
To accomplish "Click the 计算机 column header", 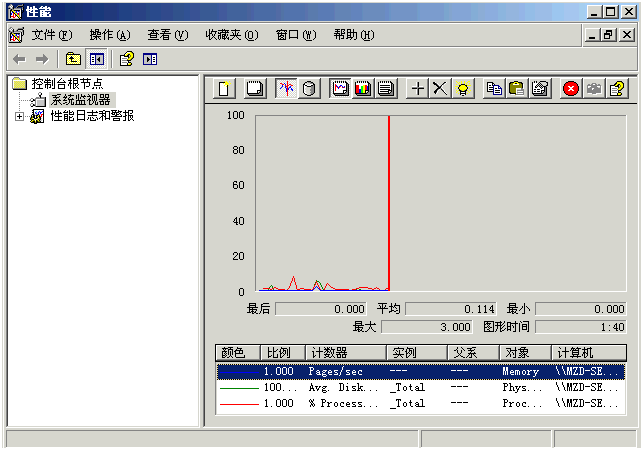I will tap(589, 352).
